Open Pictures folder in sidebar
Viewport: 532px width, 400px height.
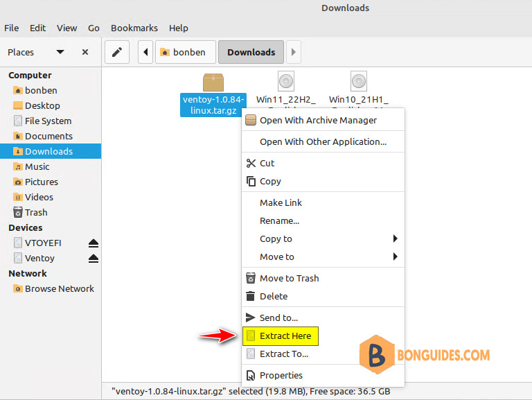pyautogui.click(x=51, y=182)
